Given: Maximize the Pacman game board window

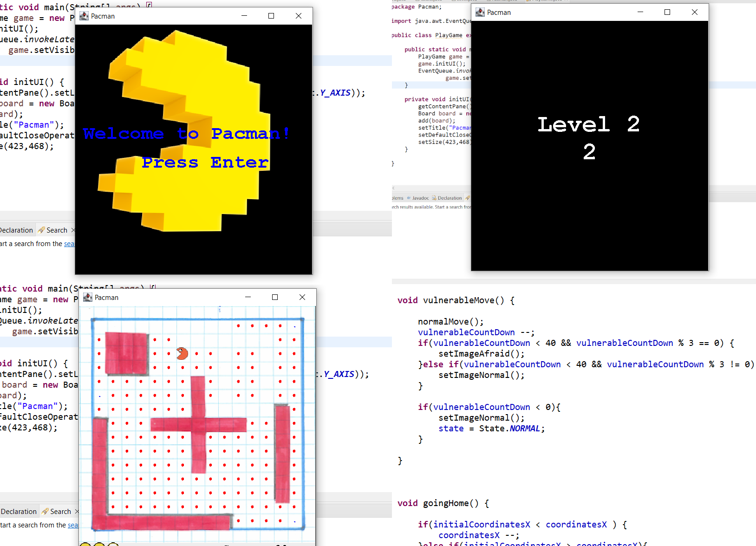Looking at the screenshot, I should (x=275, y=297).
